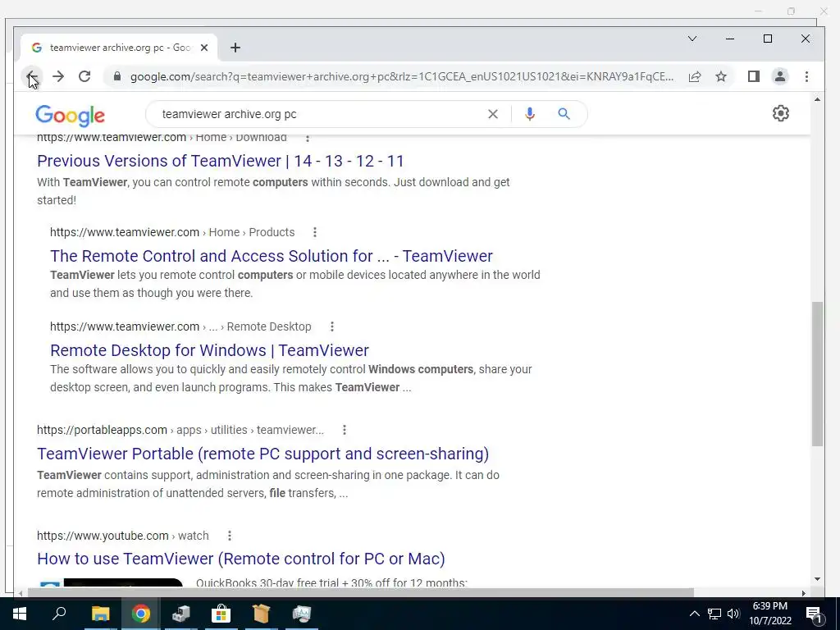Open the cardboard box app in taskbar

click(261, 614)
